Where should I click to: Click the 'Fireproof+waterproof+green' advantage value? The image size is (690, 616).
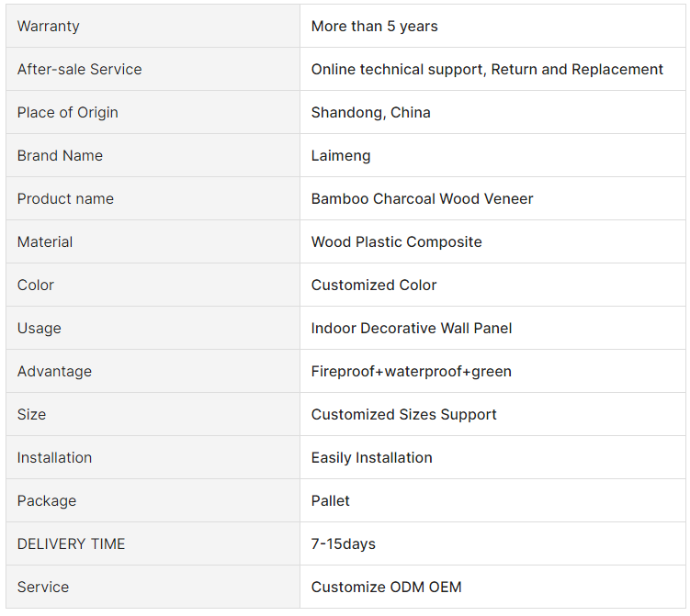[411, 372]
